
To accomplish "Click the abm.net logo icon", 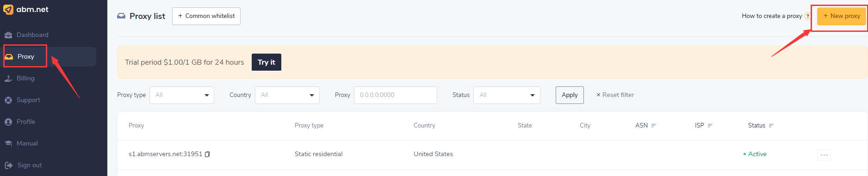I will pyautogui.click(x=8, y=9).
